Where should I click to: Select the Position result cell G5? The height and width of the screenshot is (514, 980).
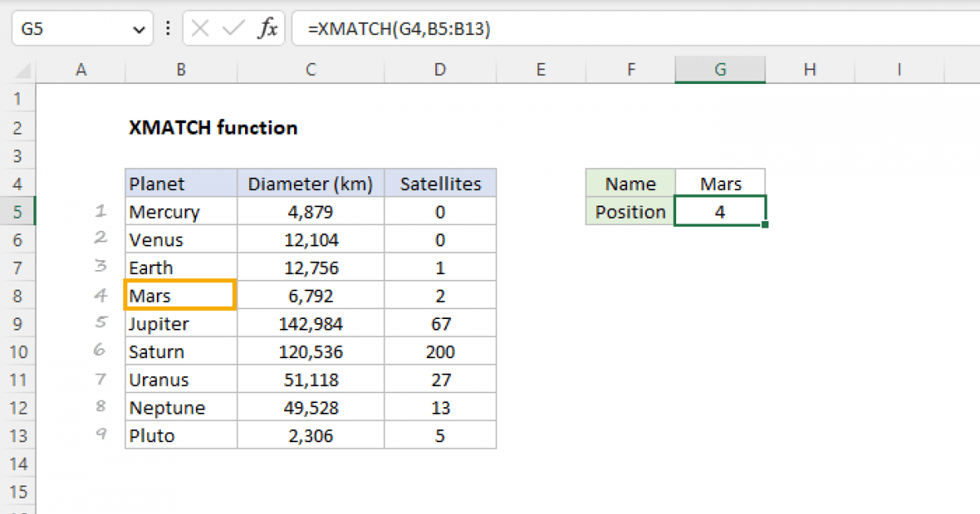tap(719, 211)
